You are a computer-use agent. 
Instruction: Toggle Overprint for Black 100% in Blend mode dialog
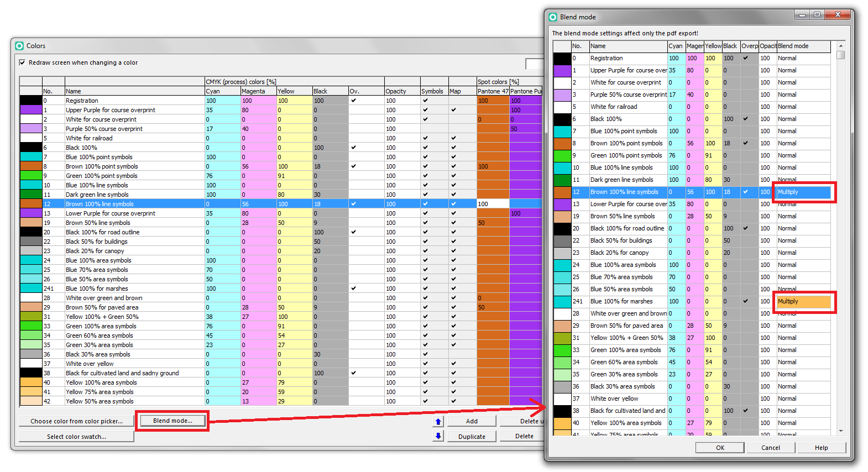pyautogui.click(x=745, y=119)
